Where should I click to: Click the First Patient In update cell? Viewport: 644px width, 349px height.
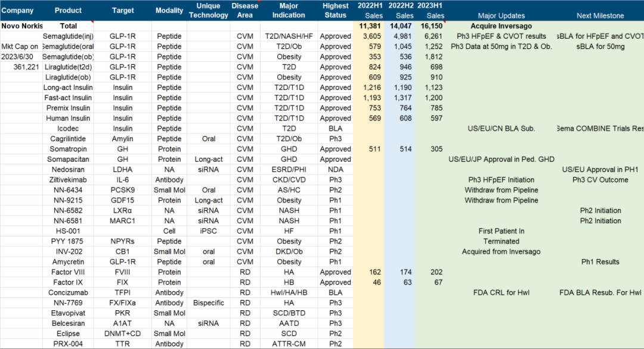pos(501,231)
